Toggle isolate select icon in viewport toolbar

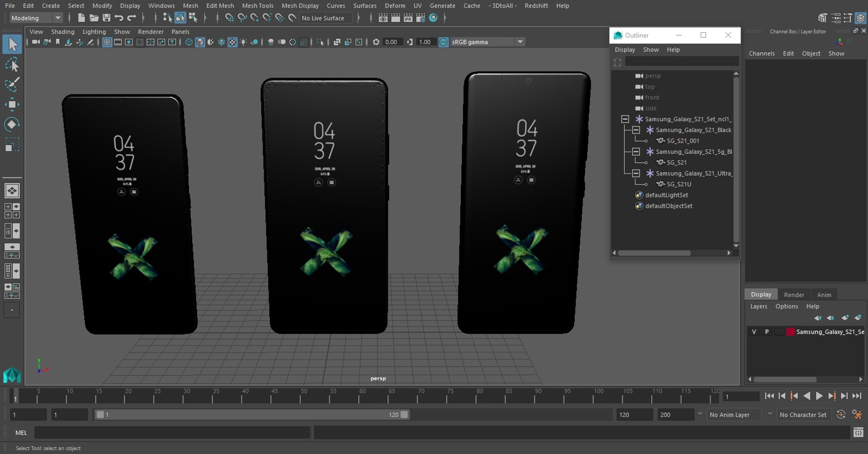(x=320, y=42)
